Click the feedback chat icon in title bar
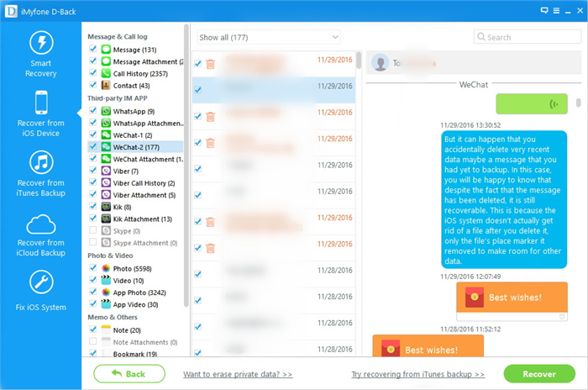 (544, 11)
